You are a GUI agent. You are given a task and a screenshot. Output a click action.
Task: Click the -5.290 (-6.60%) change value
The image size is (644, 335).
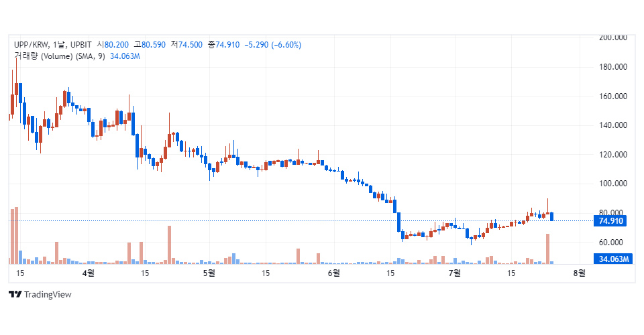pos(273,45)
